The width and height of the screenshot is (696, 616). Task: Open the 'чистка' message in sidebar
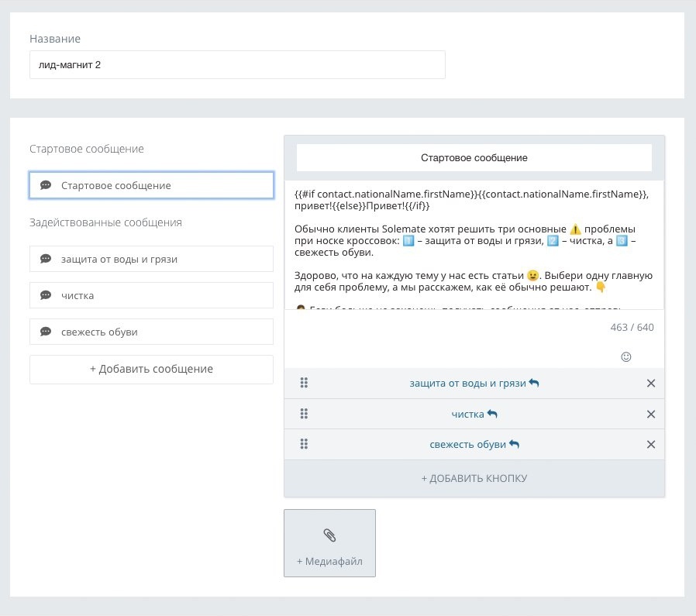tap(151, 295)
